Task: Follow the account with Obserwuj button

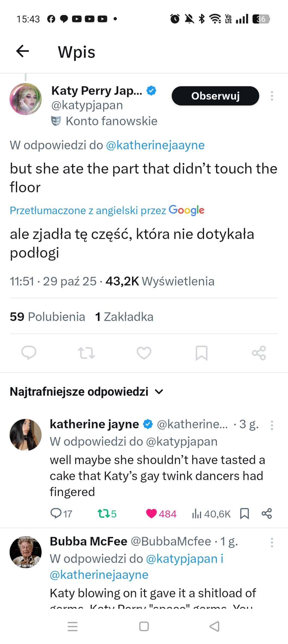Action: (x=215, y=96)
